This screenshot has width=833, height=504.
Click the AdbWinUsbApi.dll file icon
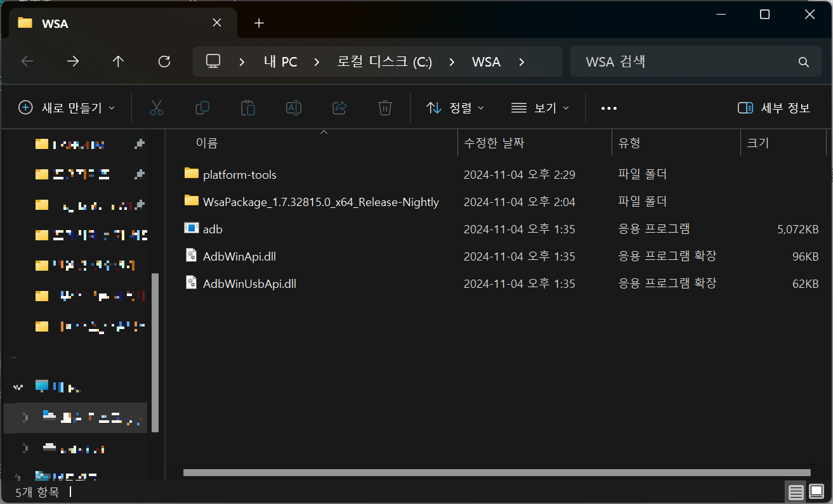[x=191, y=283]
